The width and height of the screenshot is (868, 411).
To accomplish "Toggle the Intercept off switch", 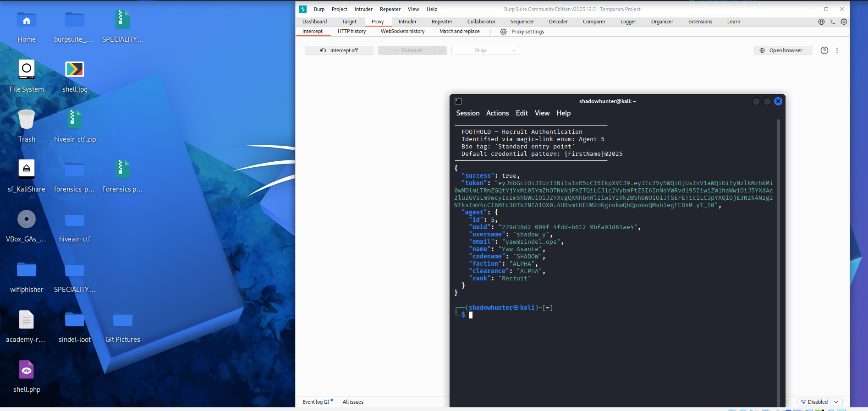I will click(x=339, y=50).
